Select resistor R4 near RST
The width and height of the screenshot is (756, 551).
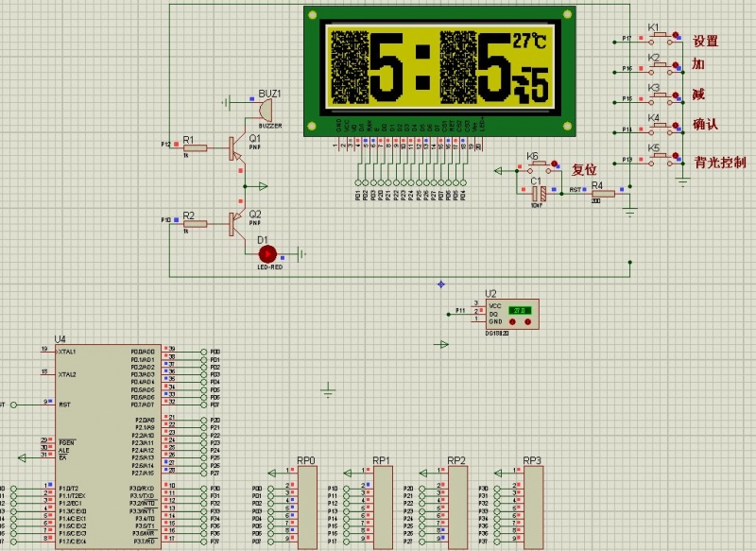[x=601, y=193]
